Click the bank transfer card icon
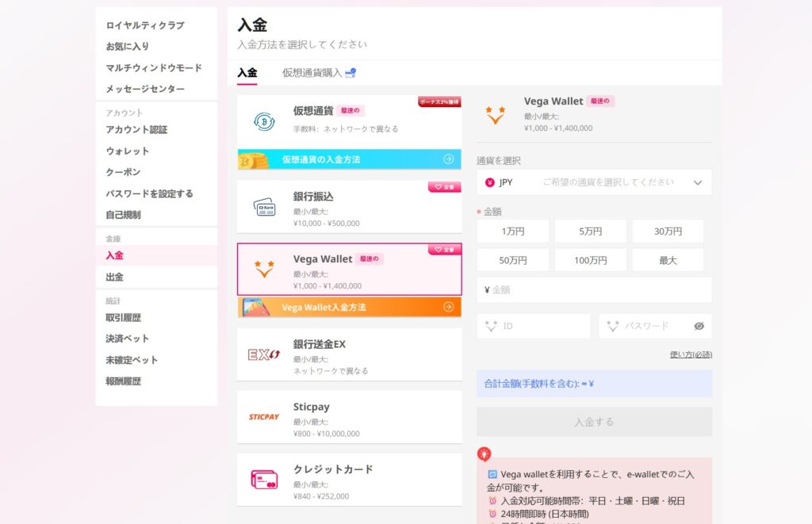Viewport: 812px width, 524px height. (x=264, y=207)
